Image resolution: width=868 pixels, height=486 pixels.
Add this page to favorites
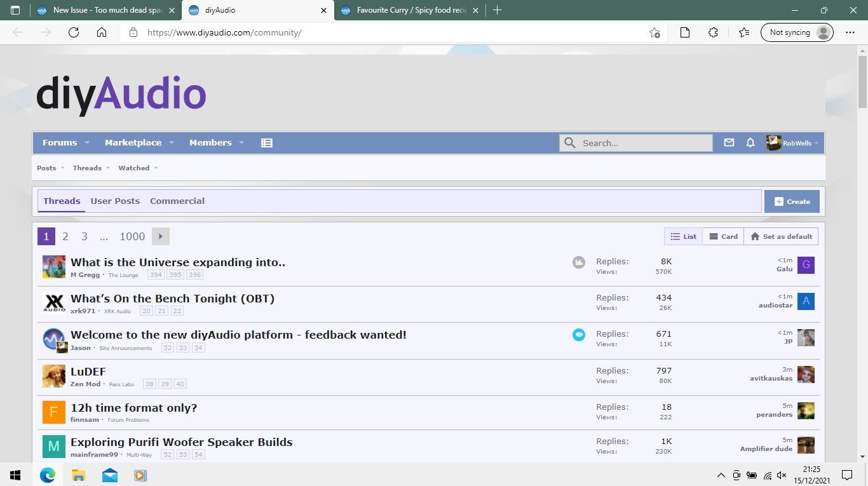(x=654, y=32)
